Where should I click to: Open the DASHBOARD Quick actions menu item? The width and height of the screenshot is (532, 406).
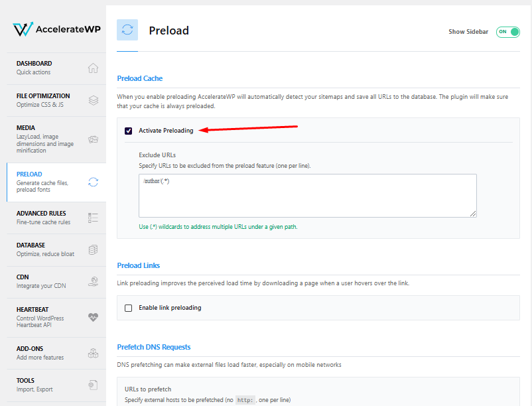pyautogui.click(x=56, y=68)
